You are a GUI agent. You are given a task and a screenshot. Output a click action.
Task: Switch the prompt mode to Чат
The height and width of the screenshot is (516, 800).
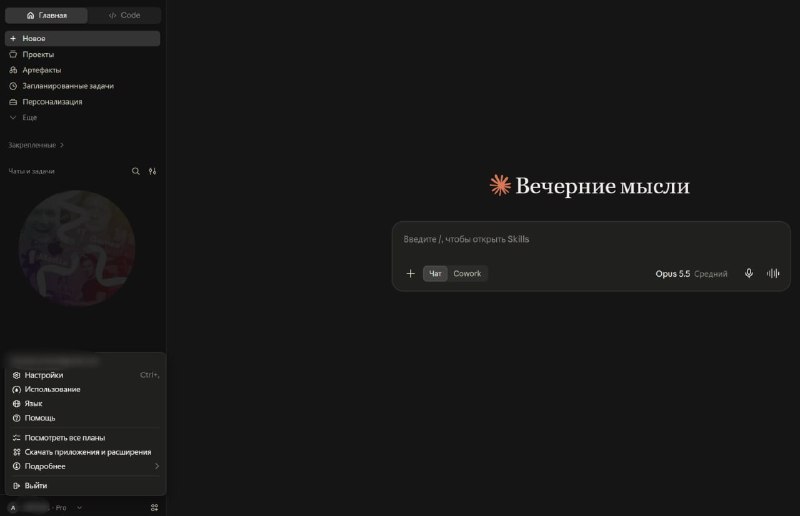[x=435, y=274]
